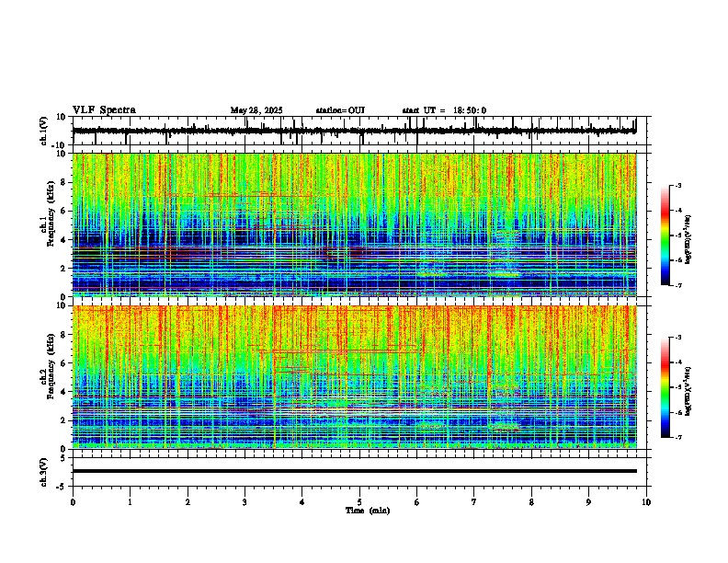Click the ch.1 spectrogram panel
Screen dimensions: 728x563
355,224
